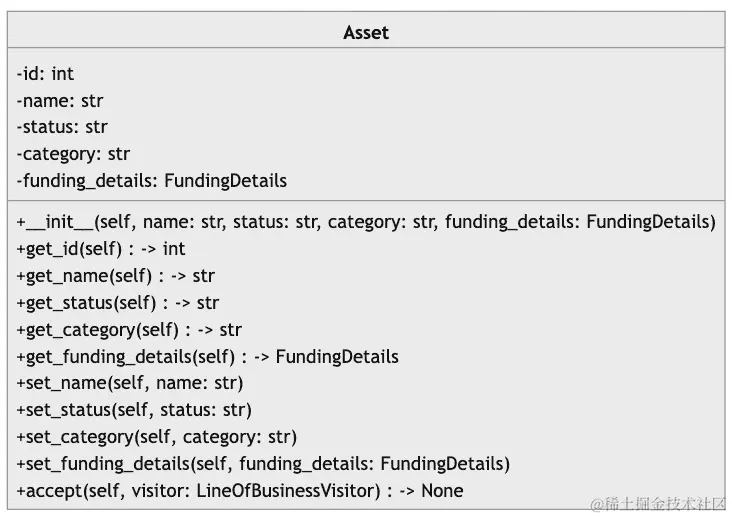Select the set_category method line
This screenshot has height=518, width=732.
[157, 437]
